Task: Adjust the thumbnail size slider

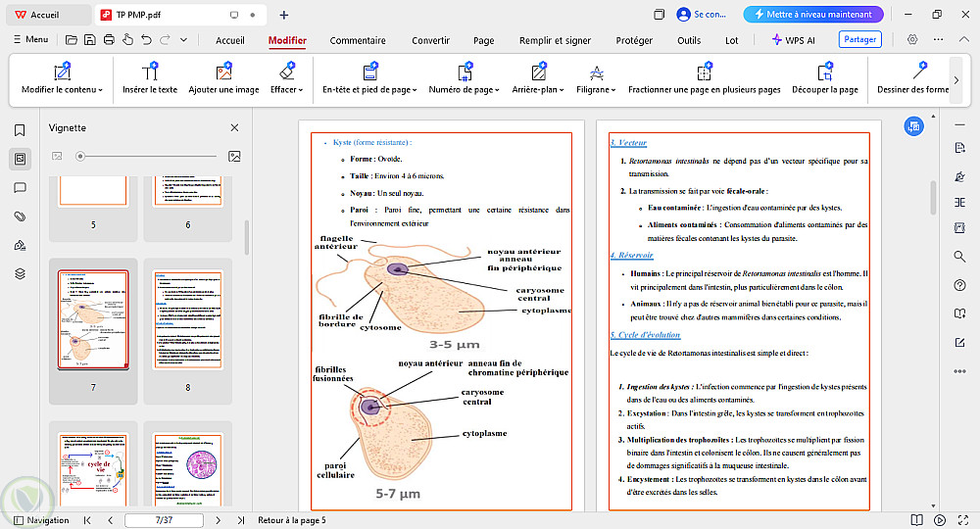Action: point(81,156)
